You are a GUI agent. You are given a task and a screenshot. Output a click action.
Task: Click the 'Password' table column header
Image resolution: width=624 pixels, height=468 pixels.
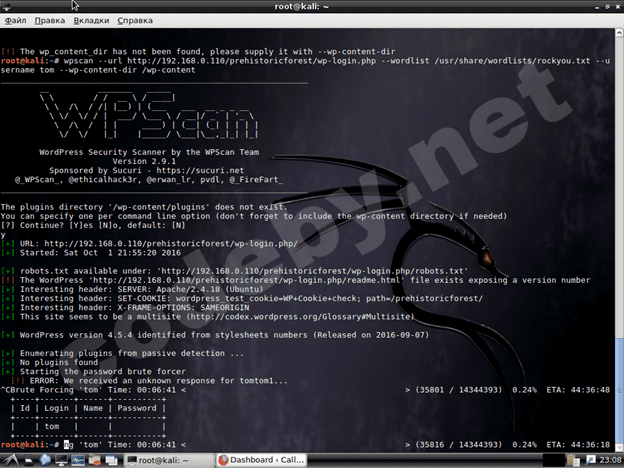(137, 408)
